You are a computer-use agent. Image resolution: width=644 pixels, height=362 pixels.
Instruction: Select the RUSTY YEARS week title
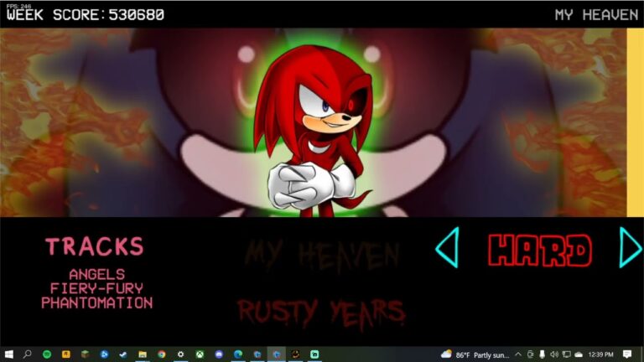[322, 314]
